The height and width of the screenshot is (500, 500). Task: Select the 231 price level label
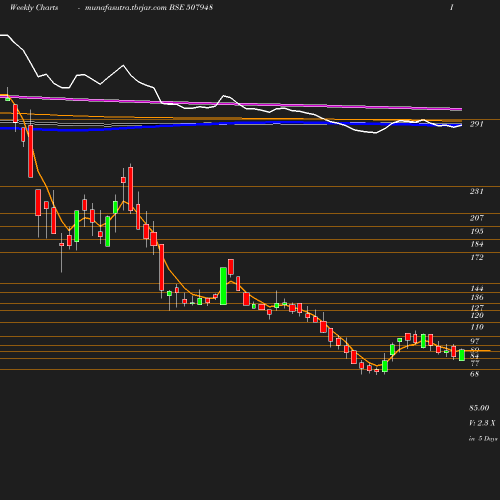(477, 191)
